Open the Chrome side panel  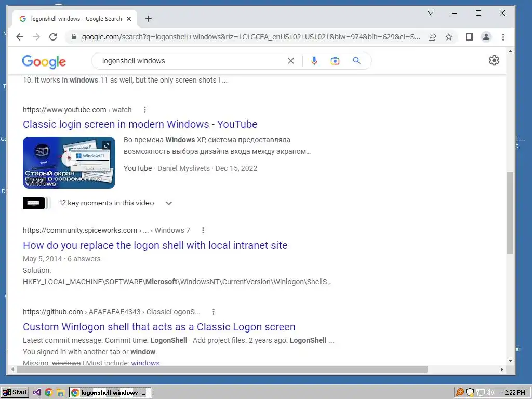(x=470, y=37)
